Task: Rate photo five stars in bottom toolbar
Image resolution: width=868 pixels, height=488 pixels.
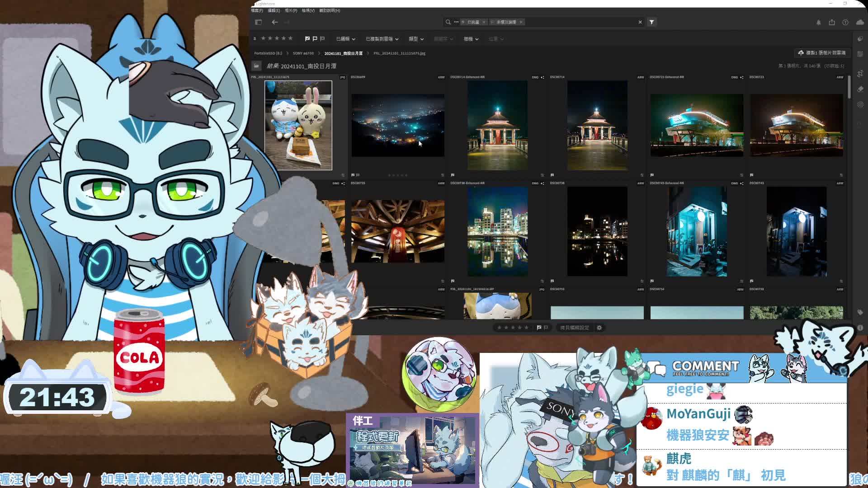Action: click(x=526, y=328)
